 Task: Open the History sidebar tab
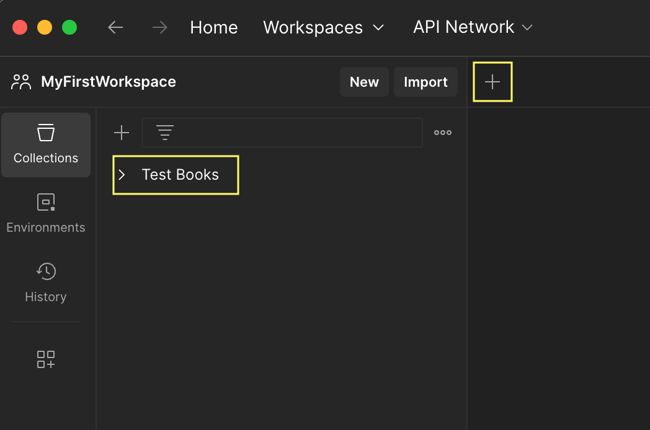click(46, 283)
